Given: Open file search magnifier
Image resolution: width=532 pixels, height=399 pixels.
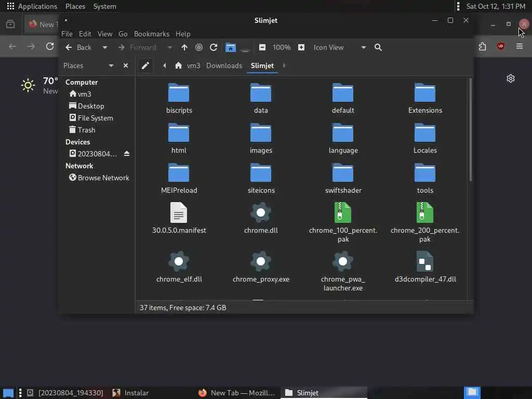Looking at the screenshot, I should 378,47.
